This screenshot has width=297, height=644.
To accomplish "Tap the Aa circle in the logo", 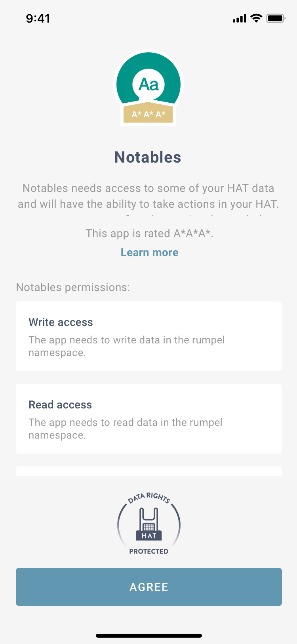I will click(x=148, y=84).
